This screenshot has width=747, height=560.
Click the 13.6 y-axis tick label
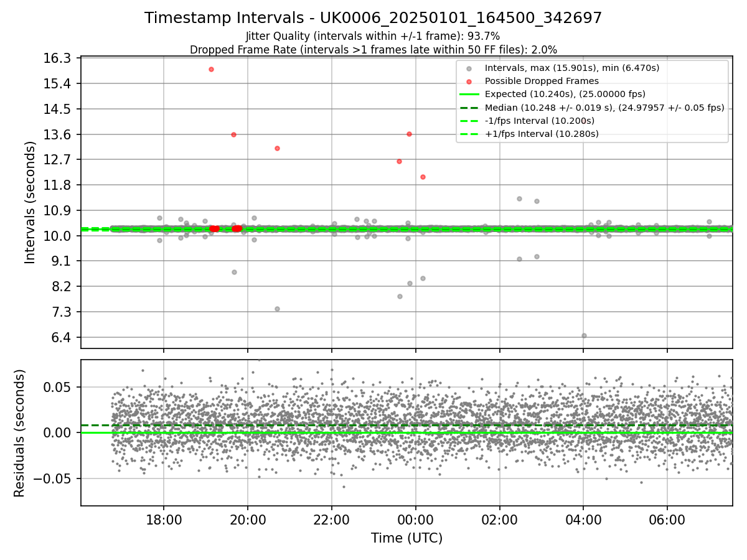pos(59,134)
